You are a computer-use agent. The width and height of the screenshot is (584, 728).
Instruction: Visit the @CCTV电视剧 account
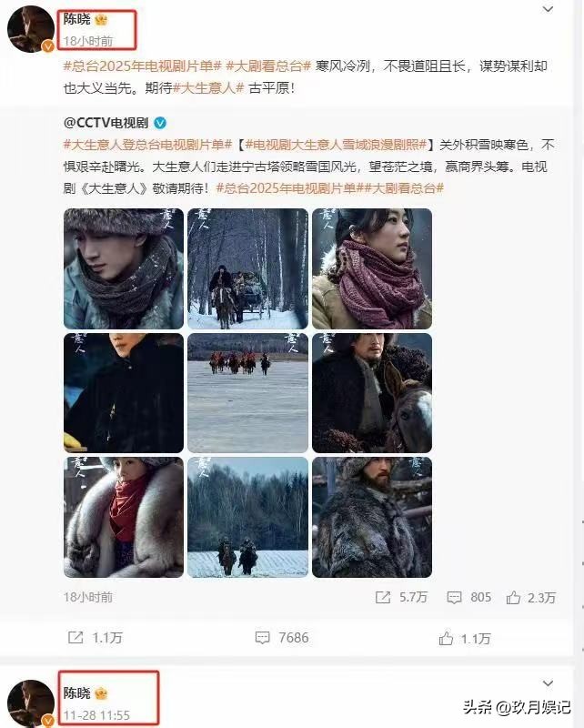point(106,123)
